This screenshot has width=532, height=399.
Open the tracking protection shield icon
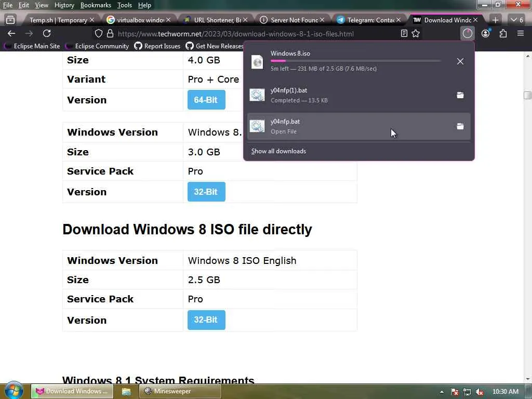(98, 33)
